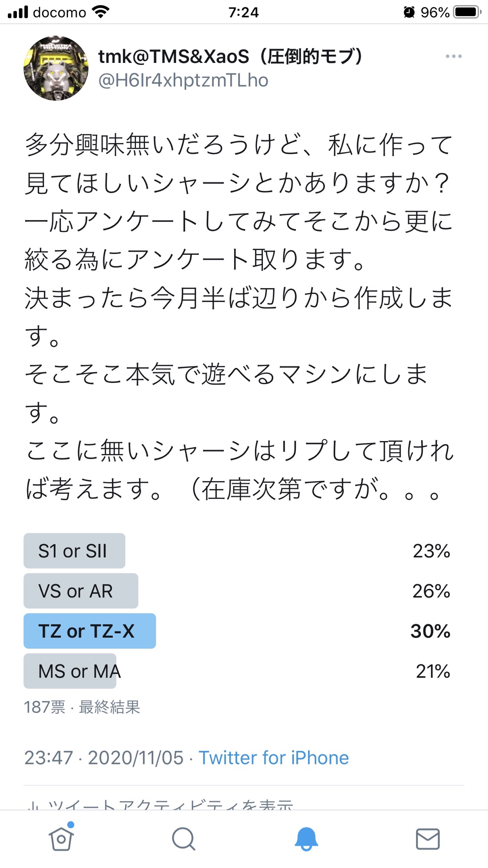Open the Notifications bell icon

pos(306,838)
